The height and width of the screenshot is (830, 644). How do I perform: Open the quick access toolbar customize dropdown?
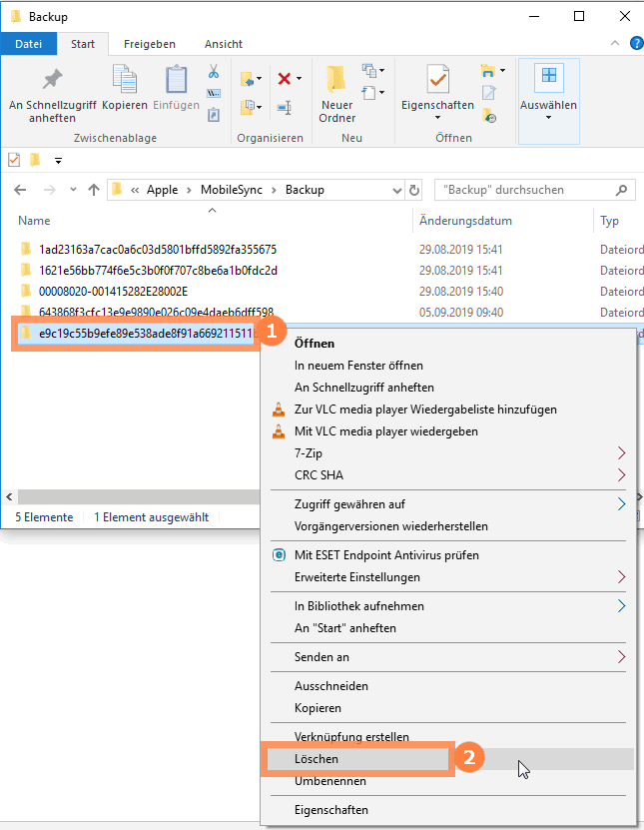click(58, 161)
